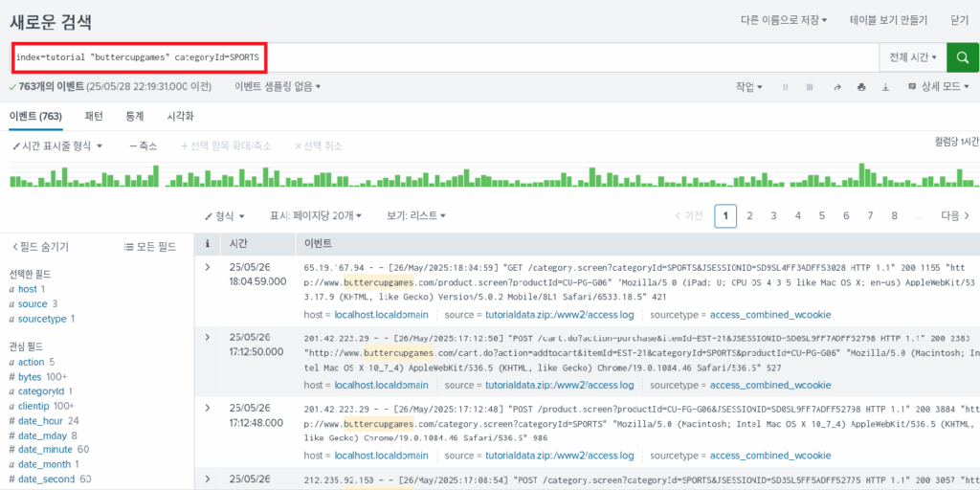This screenshot has height=490, width=980.
Task: Select the date_month field
Action: pos(44,464)
